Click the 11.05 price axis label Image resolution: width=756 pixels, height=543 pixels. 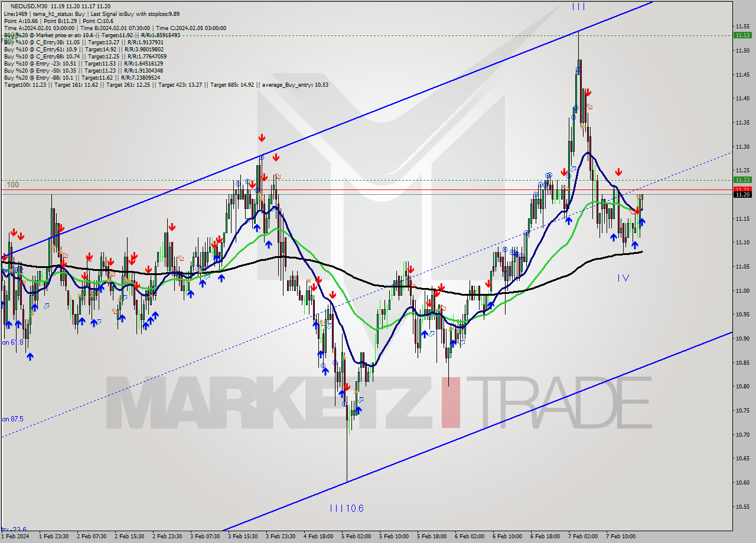coord(742,267)
